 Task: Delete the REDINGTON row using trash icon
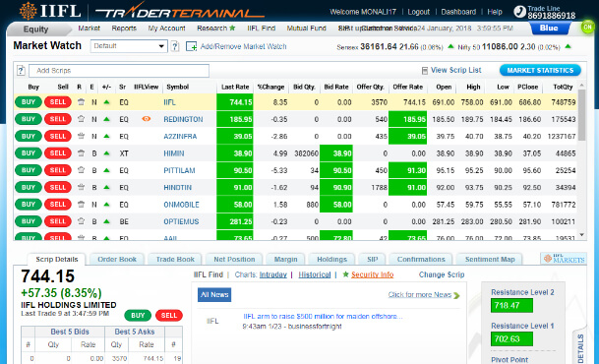click(81, 119)
